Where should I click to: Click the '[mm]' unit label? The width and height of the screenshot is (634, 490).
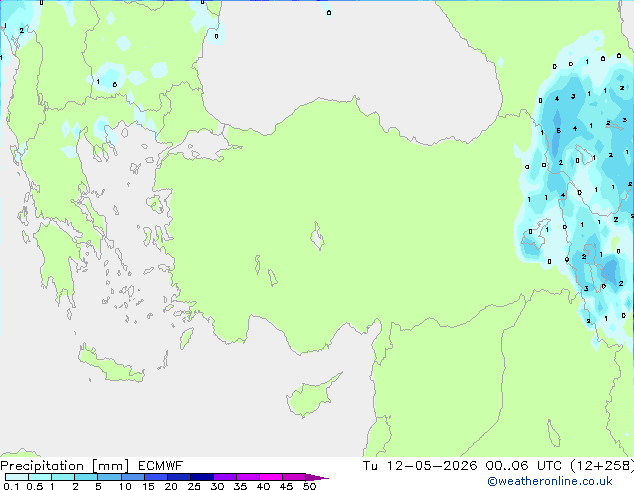pyautogui.click(x=110, y=466)
